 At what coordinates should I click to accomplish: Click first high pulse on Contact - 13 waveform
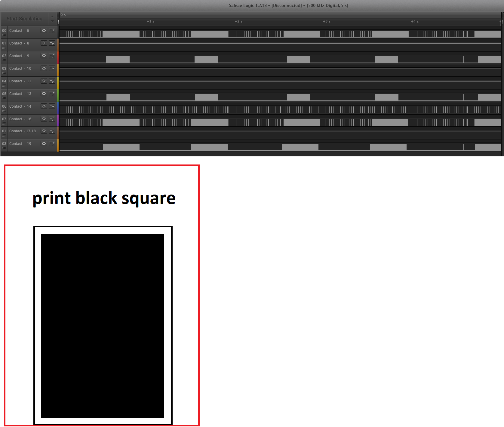pyautogui.click(x=118, y=97)
